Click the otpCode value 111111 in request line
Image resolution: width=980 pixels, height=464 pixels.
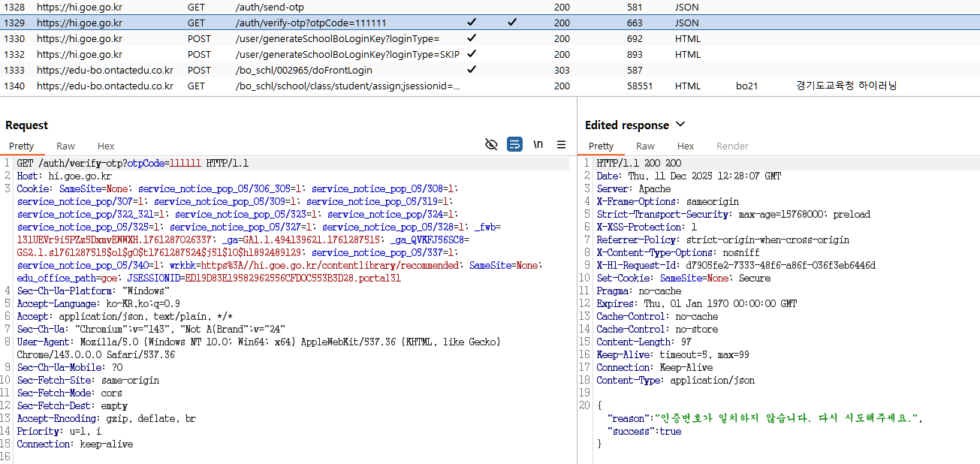[186, 163]
